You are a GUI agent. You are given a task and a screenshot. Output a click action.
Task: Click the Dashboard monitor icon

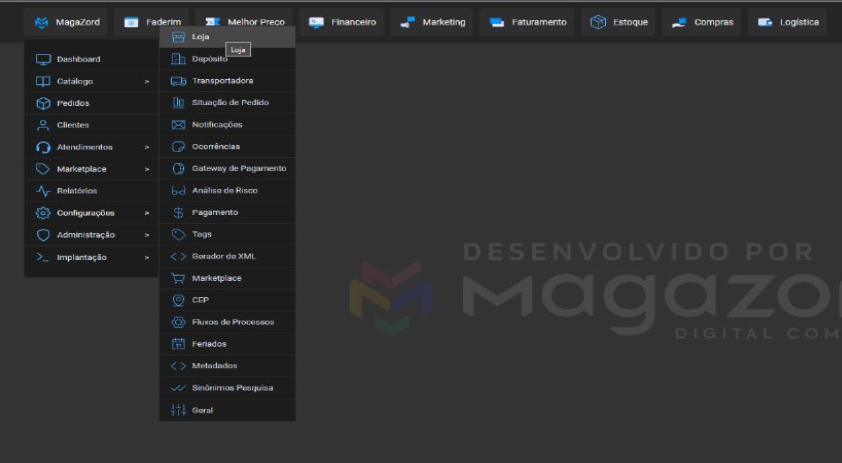[43, 59]
